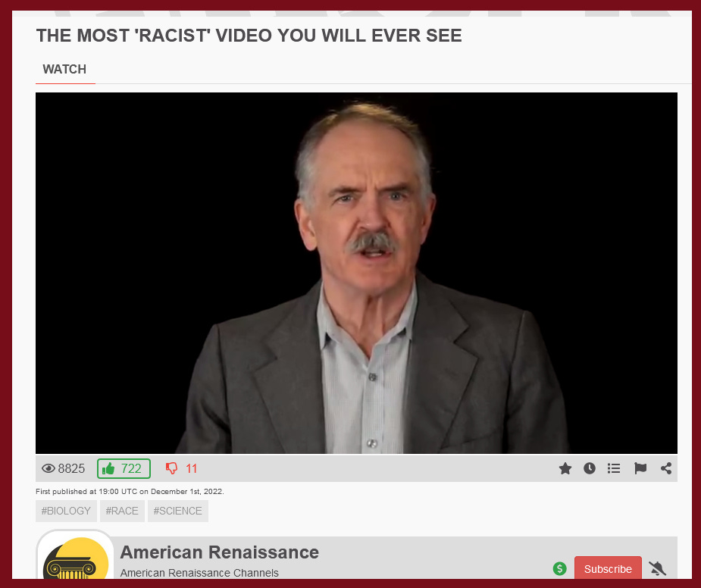Click the video player area
The image size is (701, 588).
[356, 274]
